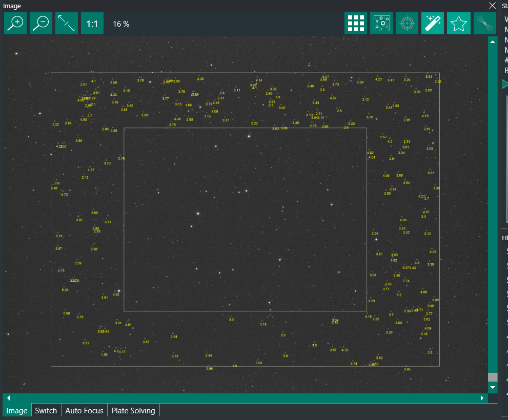Close the Image panel
This screenshot has height=420, width=508.
point(492,6)
